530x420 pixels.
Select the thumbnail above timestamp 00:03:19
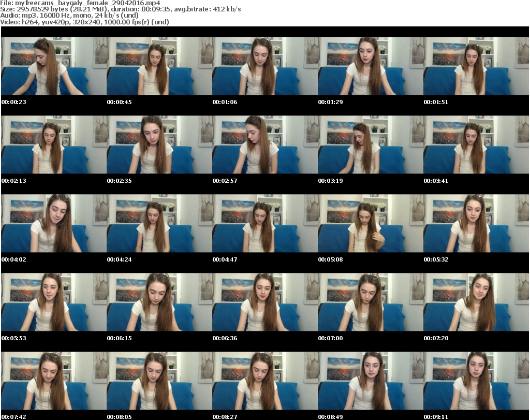click(x=371, y=144)
